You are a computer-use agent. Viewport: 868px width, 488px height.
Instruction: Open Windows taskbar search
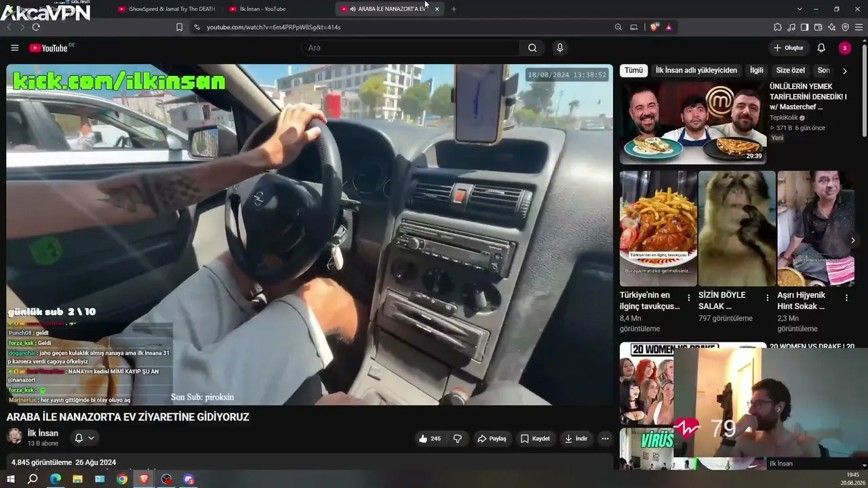pyautogui.click(x=33, y=479)
